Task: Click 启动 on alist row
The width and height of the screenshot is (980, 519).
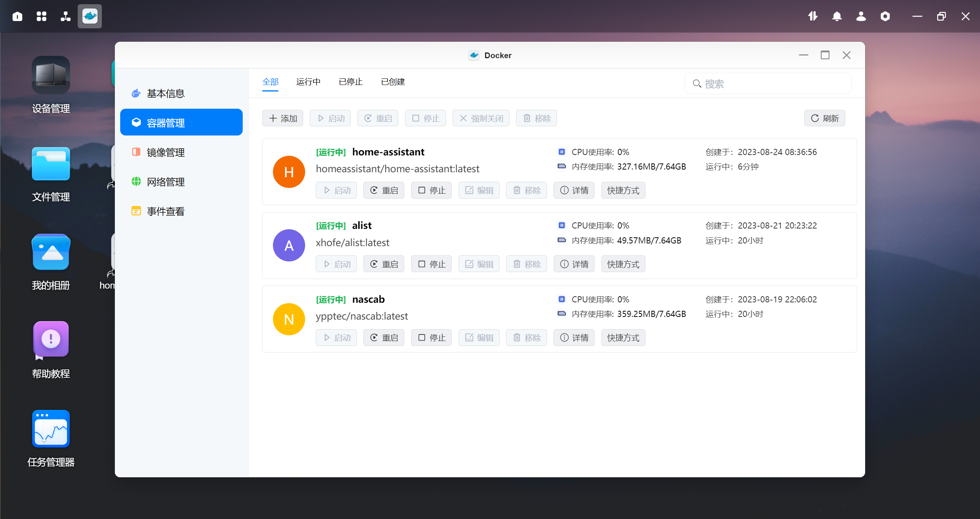Action: pyautogui.click(x=336, y=264)
